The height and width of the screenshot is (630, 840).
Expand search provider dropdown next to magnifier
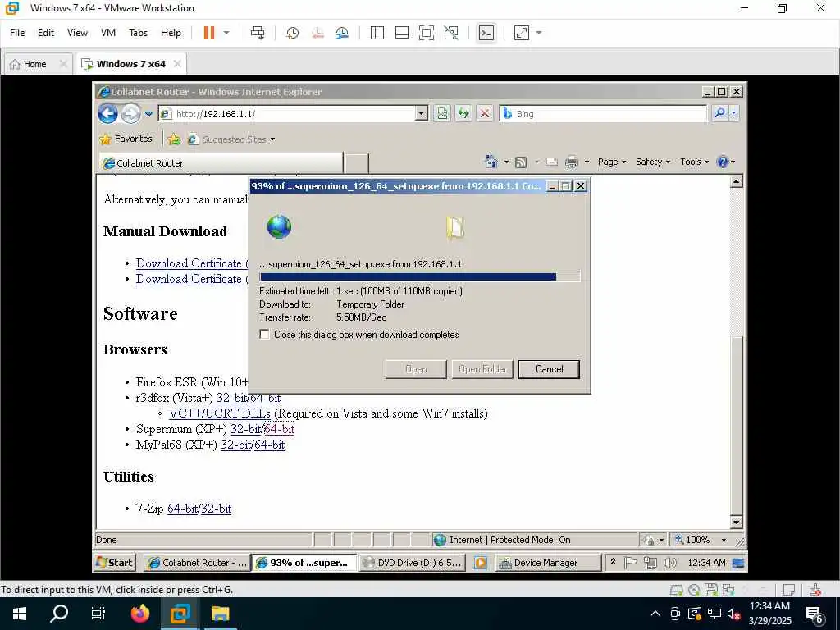[734, 113]
